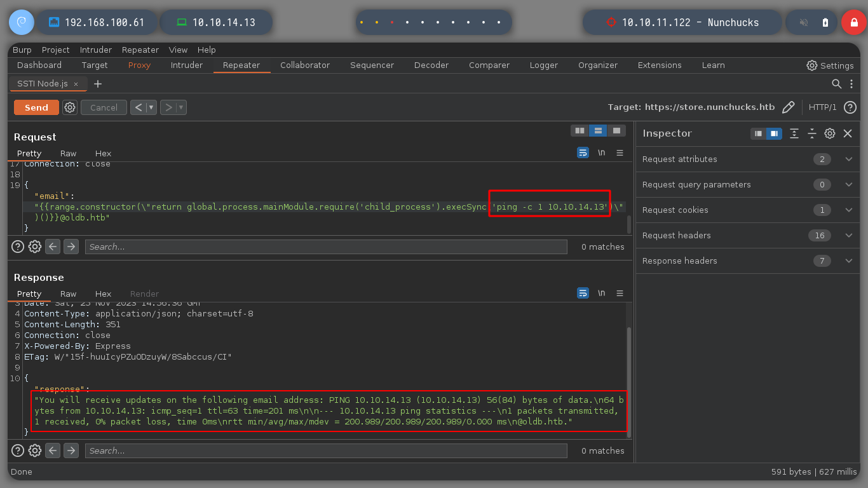Toggle response show non-printable chars
Viewport: 868px width, 488px height.
(601, 293)
